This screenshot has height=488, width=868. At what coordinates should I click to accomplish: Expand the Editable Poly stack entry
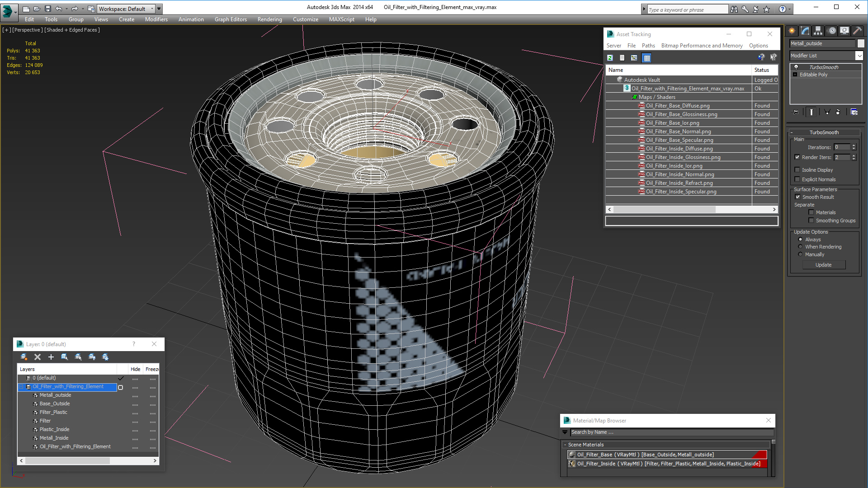[x=795, y=75]
